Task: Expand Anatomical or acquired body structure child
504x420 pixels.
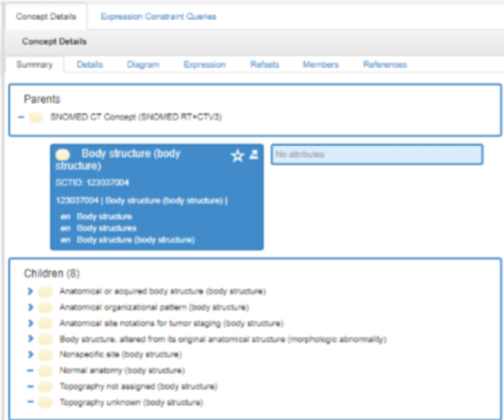Action: 29,291
